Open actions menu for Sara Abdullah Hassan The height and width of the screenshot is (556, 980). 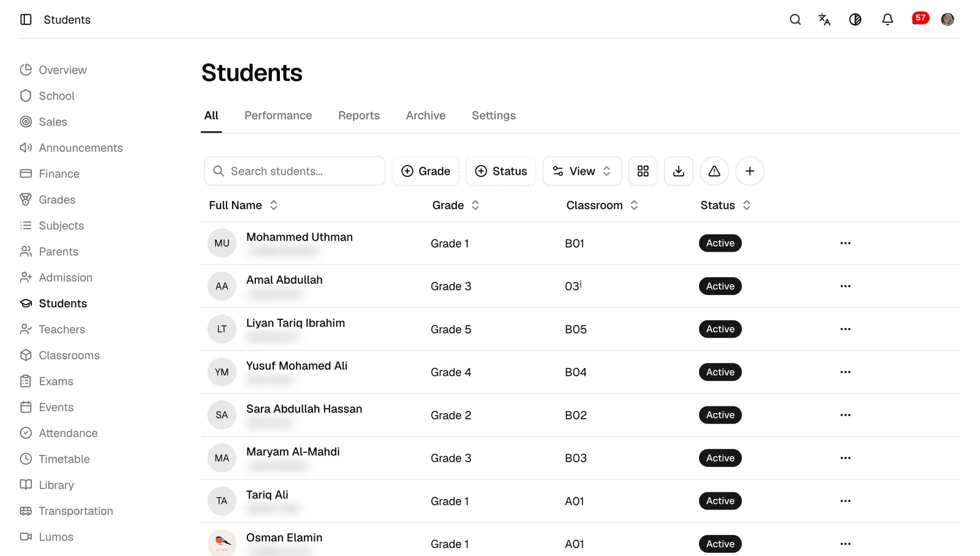[x=845, y=415]
